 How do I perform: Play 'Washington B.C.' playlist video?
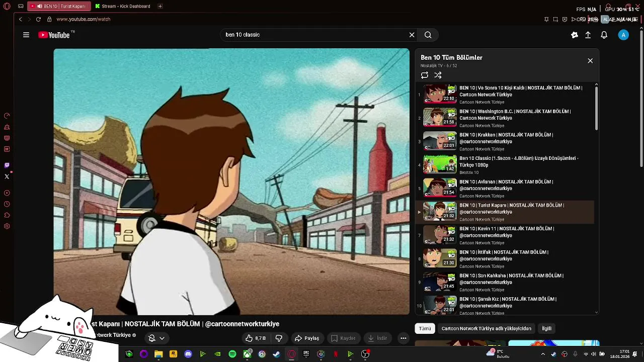[505, 118]
